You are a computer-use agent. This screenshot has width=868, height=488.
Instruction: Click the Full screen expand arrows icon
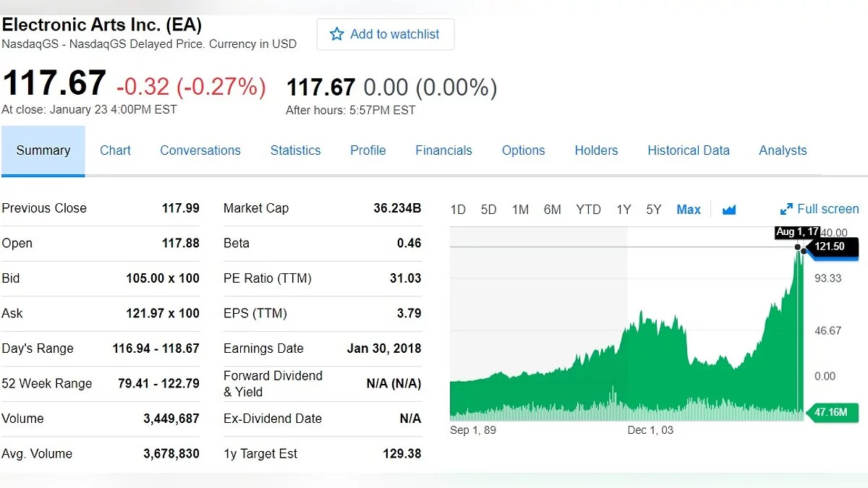pyautogui.click(x=786, y=210)
